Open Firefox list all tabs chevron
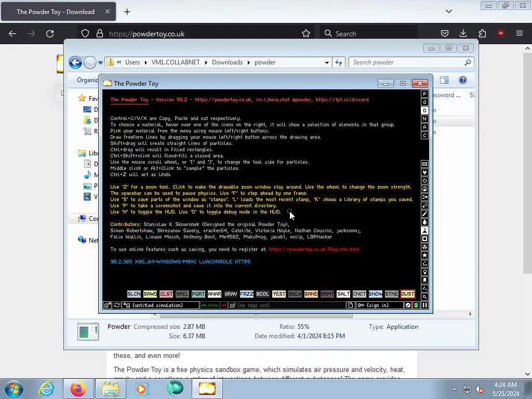The height and width of the screenshot is (399, 532). (448, 11)
